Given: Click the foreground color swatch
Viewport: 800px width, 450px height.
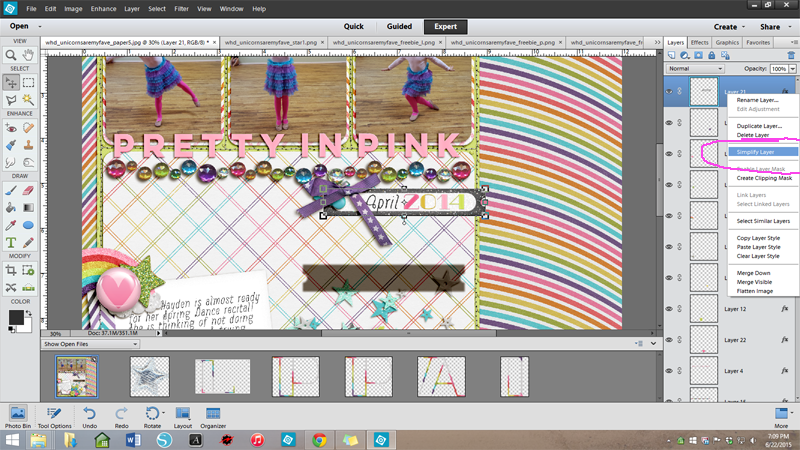Looking at the screenshot, I should click(16, 317).
